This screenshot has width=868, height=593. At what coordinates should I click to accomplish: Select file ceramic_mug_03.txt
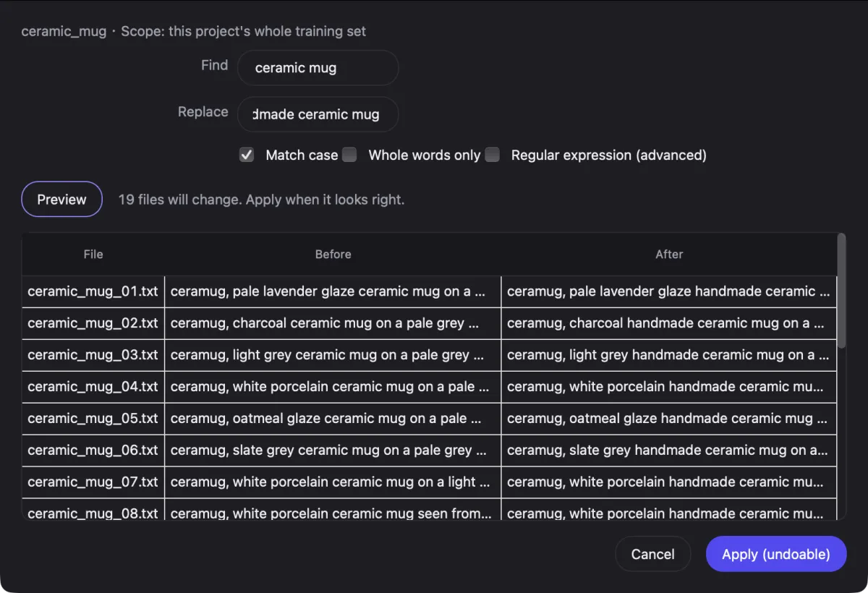tap(93, 355)
